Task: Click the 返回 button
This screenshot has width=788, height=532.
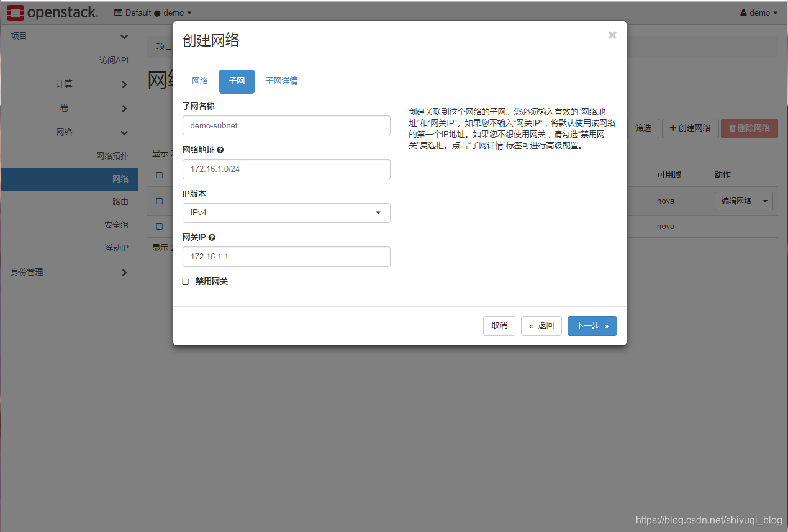Action: pyautogui.click(x=541, y=326)
